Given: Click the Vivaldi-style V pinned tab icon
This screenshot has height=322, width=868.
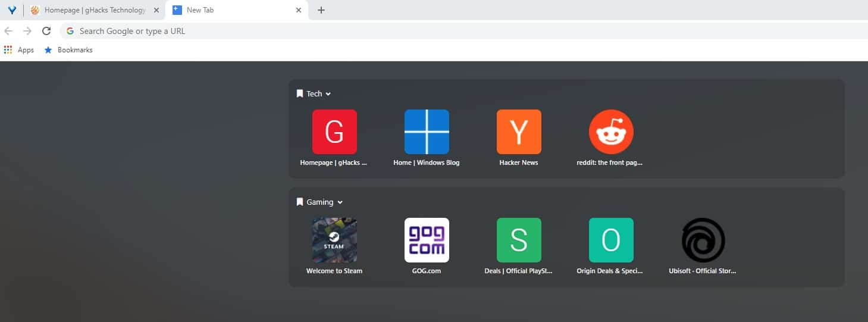Looking at the screenshot, I should click(12, 10).
